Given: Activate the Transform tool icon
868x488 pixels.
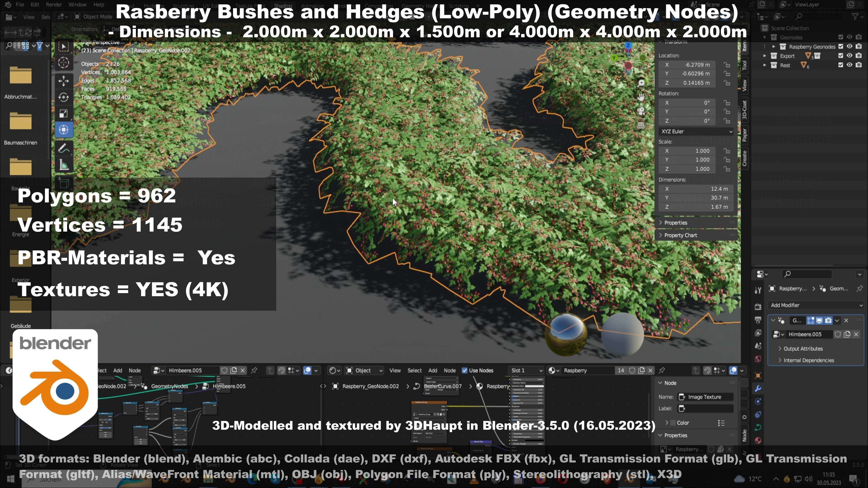Looking at the screenshot, I should coord(64,130).
